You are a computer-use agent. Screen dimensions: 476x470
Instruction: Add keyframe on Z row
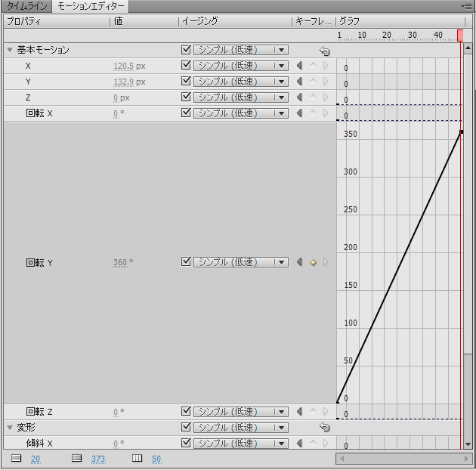pyautogui.click(x=313, y=97)
